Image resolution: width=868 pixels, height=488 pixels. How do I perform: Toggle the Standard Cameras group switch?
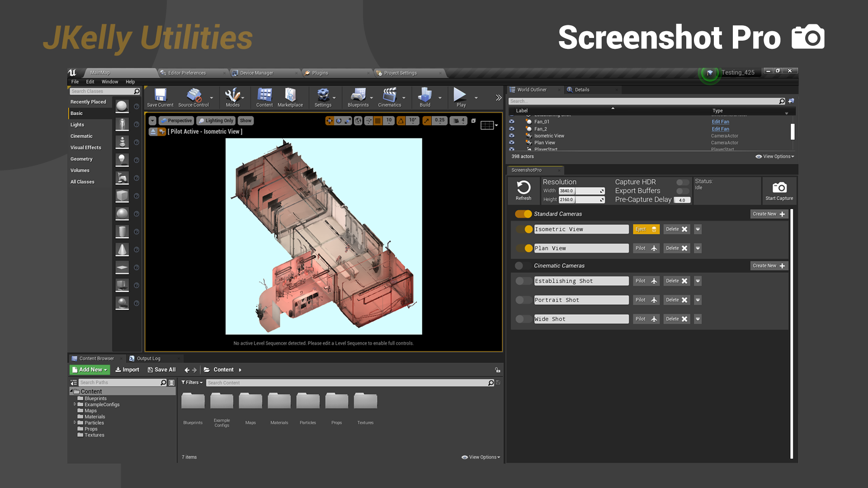(524, 214)
